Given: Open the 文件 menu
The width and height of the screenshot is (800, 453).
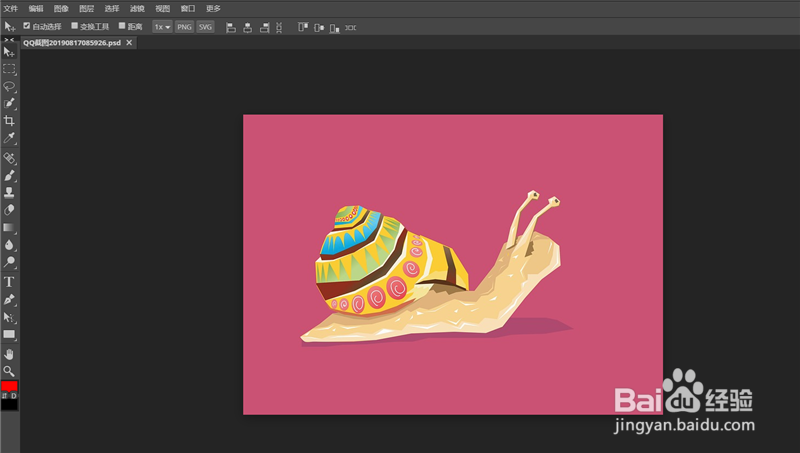Looking at the screenshot, I should point(11,8).
